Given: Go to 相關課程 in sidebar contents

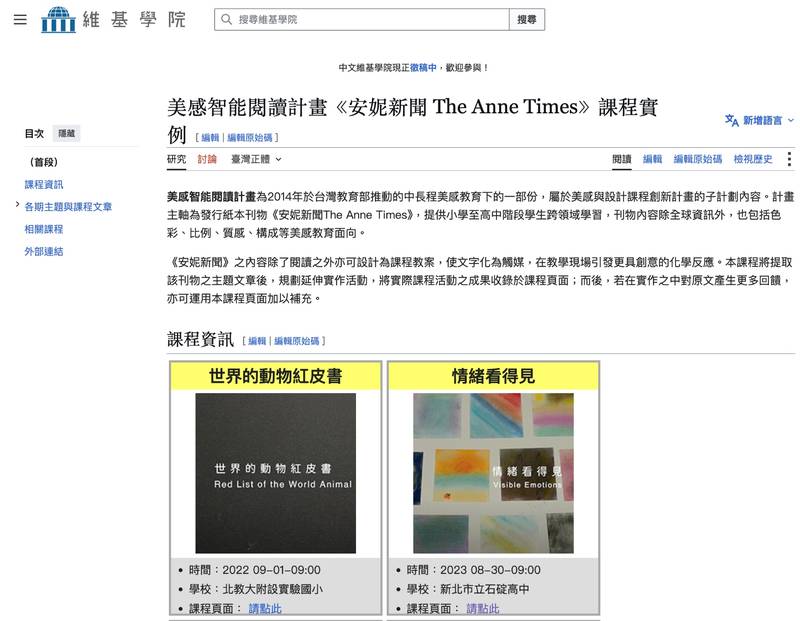Looking at the screenshot, I should tap(44, 229).
